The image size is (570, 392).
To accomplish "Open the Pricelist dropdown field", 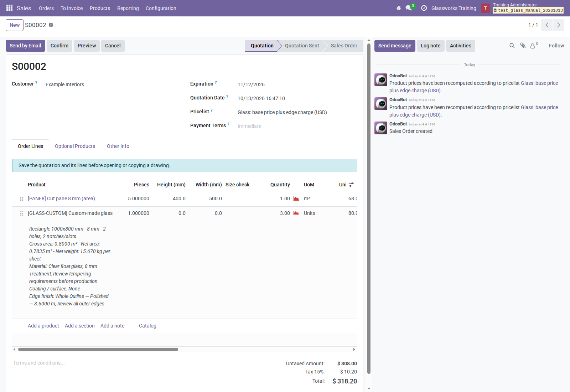I will pyautogui.click(x=297, y=112).
